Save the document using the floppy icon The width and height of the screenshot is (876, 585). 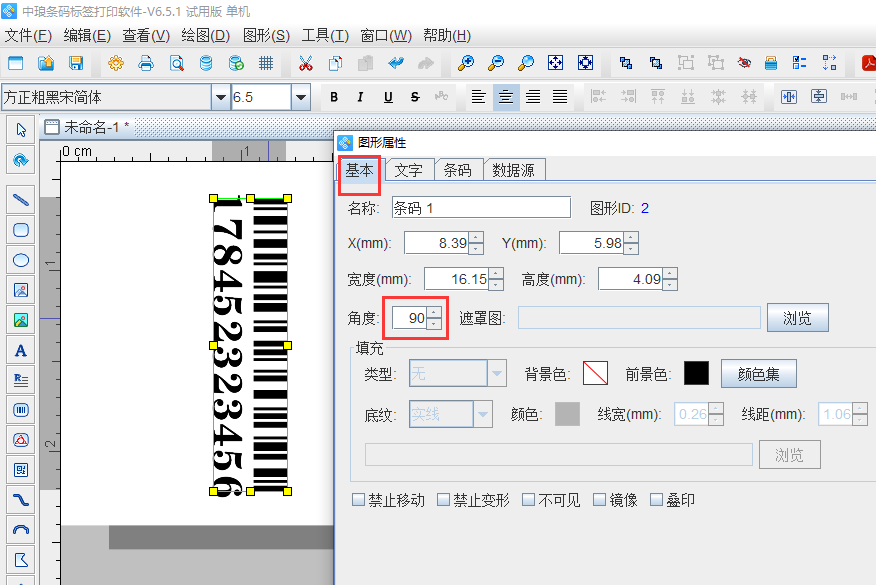(x=76, y=63)
